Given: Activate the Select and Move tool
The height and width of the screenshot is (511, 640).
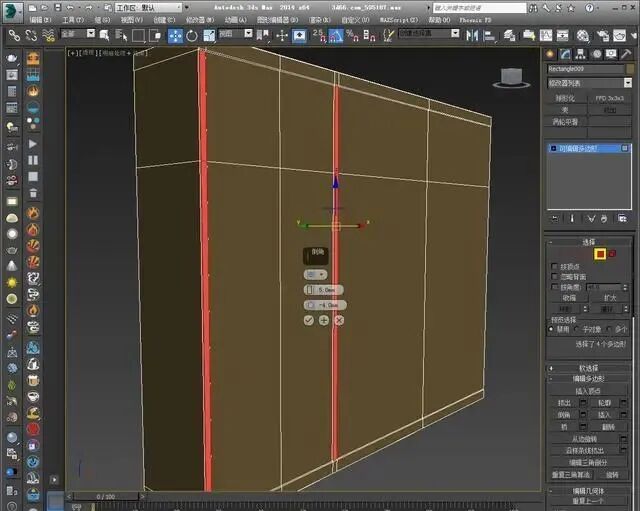Looking at the screenshot, I should pos(176,36).
